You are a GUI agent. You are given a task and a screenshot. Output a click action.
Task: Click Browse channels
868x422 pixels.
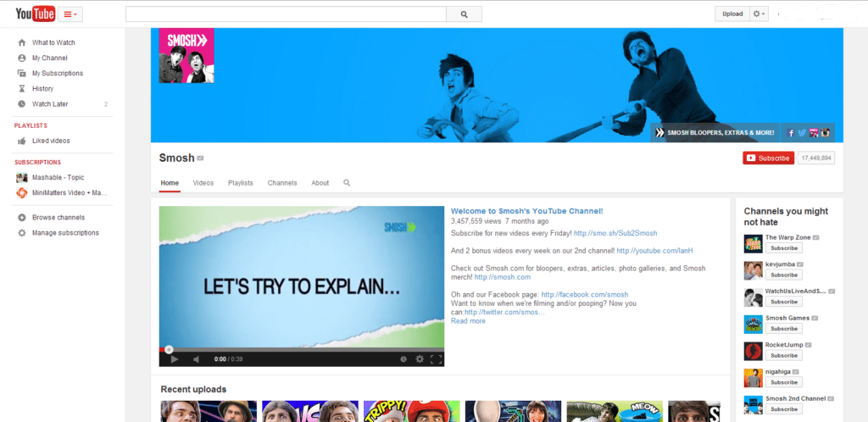pos(58,218)
